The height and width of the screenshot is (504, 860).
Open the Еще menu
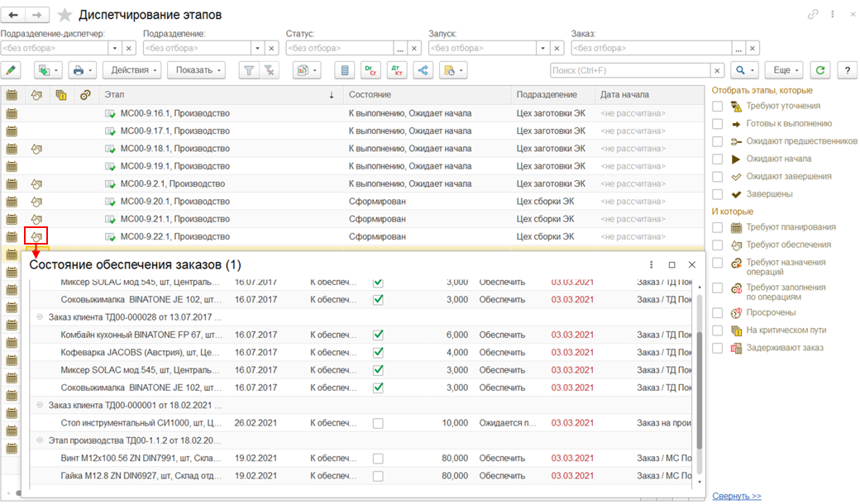tap(782, 70)
